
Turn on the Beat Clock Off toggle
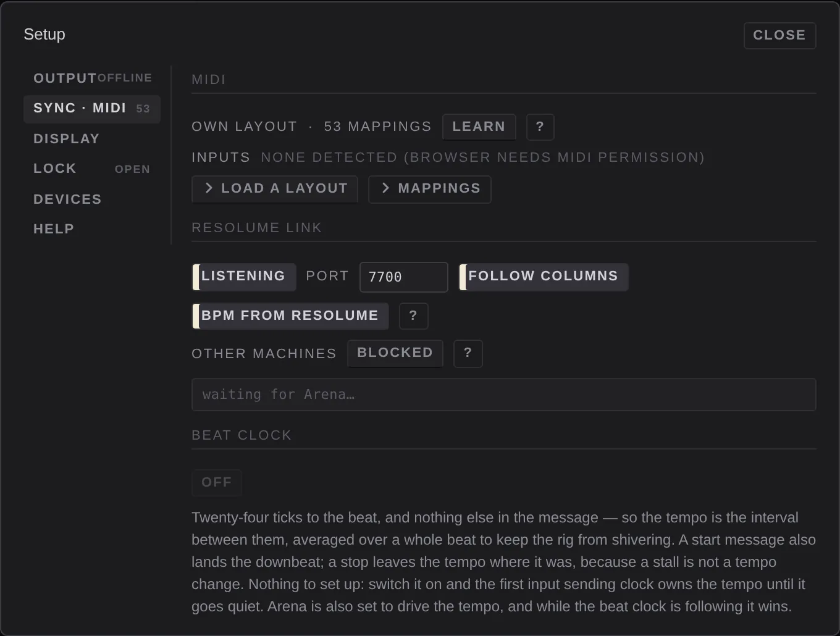[216, 482]
